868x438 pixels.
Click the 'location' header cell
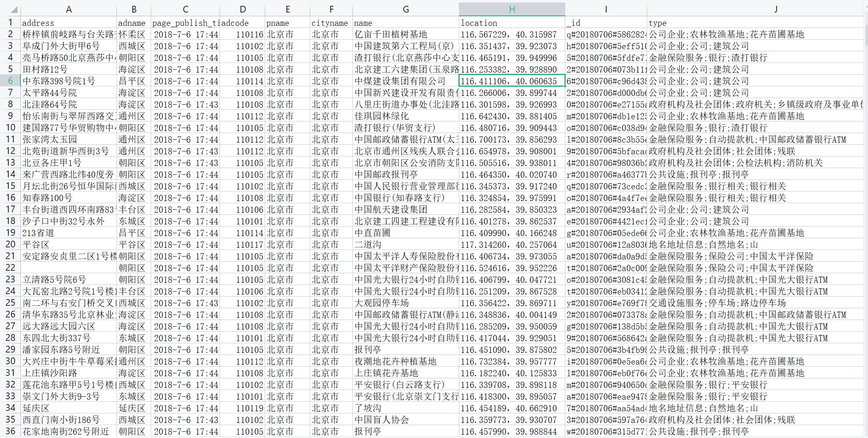[x=512, y=23]
